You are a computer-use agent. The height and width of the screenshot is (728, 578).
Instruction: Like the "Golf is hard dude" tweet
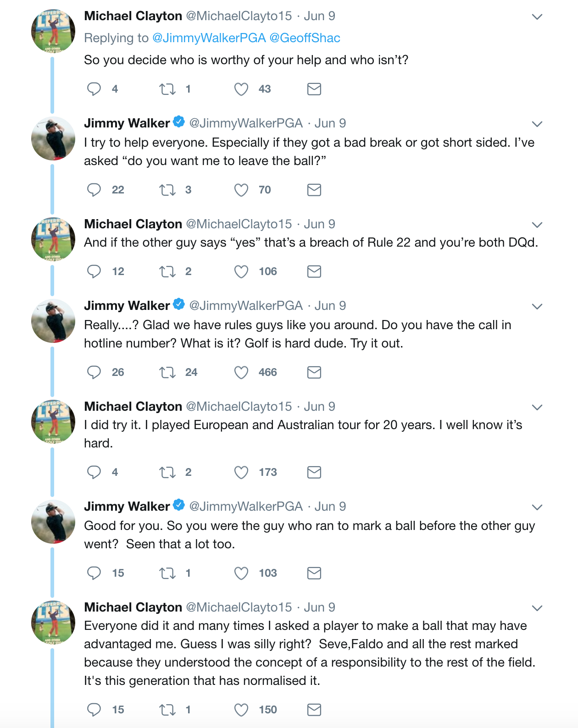(x=241, y=372)
